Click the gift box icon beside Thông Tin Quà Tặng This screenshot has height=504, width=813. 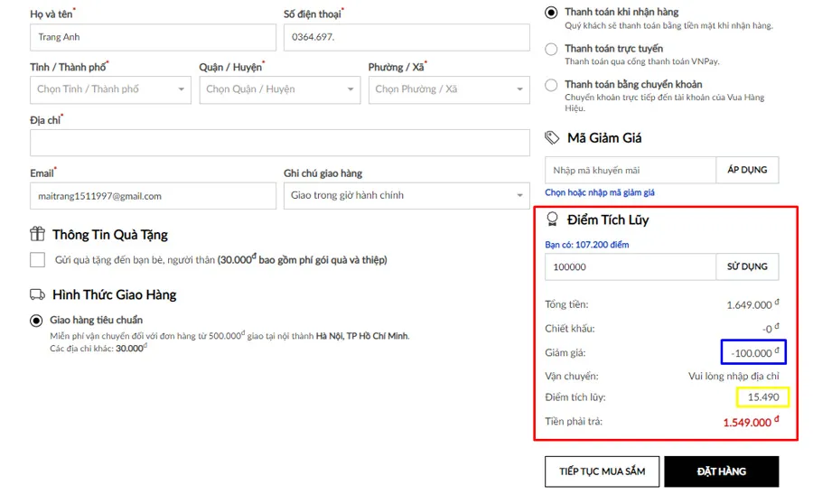(x=37, y=234)
